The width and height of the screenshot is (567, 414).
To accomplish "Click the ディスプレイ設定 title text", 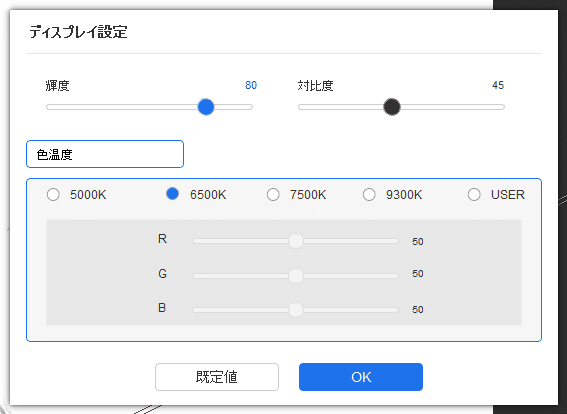I will pyautogui.click(x=78, y=32).
